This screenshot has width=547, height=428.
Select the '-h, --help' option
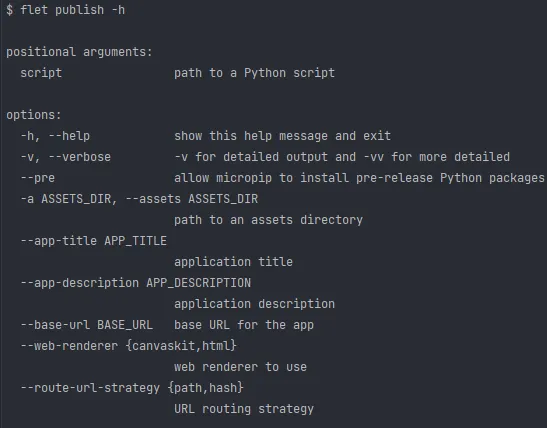55,136
